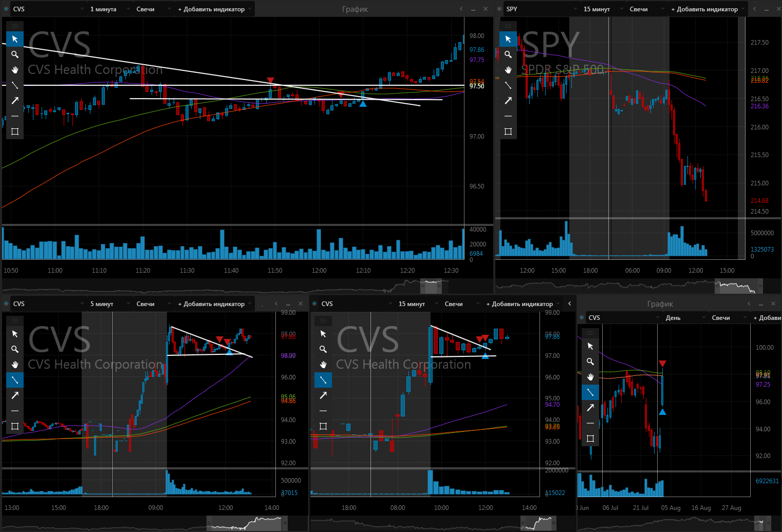Pick the hand pan tool in the SPY chart
Screen dimensions: 782x532
point(508,70)
